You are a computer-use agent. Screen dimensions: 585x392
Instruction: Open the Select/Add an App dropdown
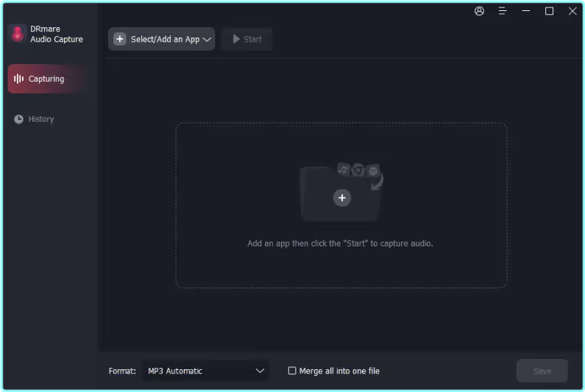[162, 39]
